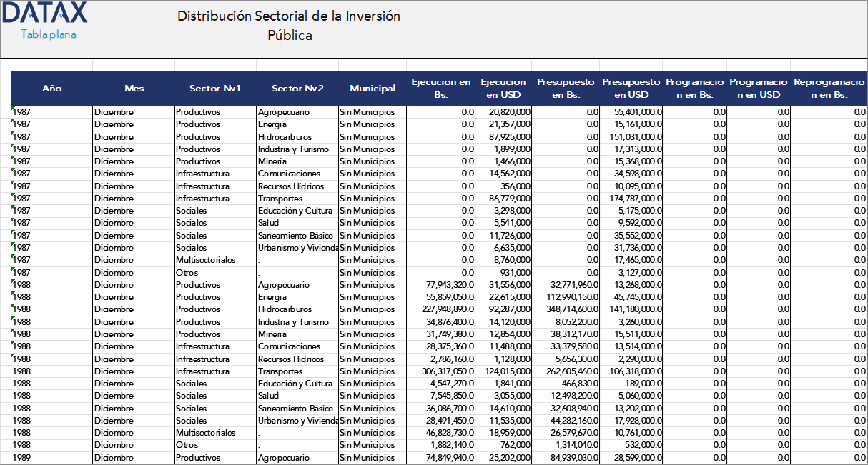
Task: Click the Programación en Bs. header
Action: 695,89
